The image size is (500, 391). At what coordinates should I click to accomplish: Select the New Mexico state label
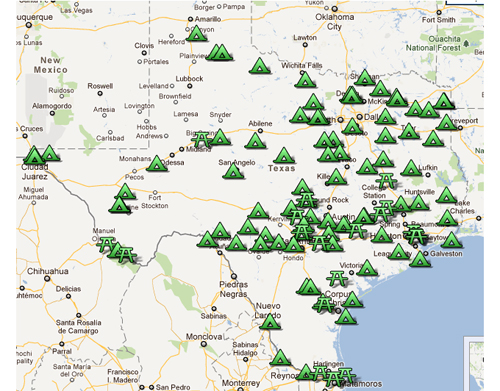(50, 65)
